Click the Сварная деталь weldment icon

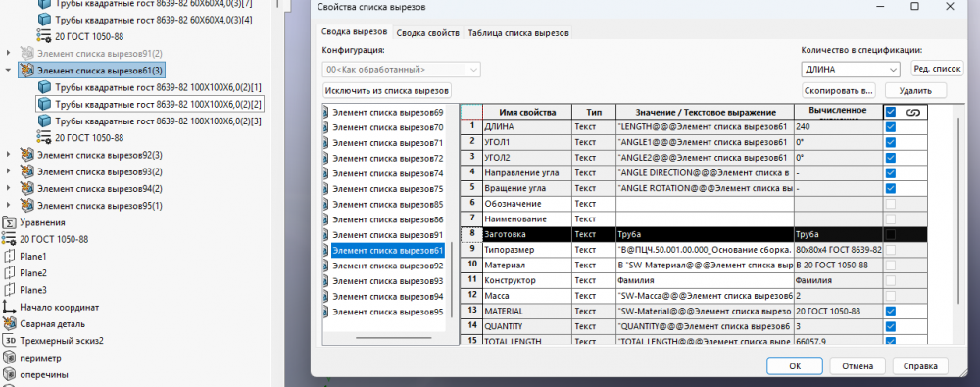[10, 324]
